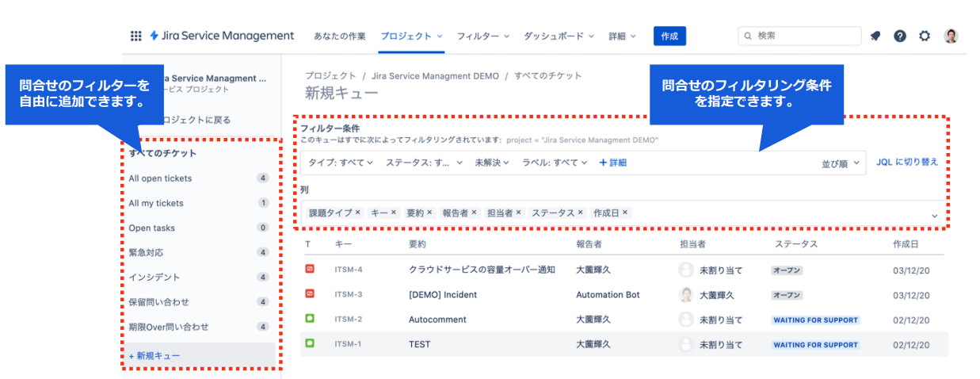This screenshot has width=980, height=379.
Task: Open the Autocomment summary
Action: click(437, 320)
